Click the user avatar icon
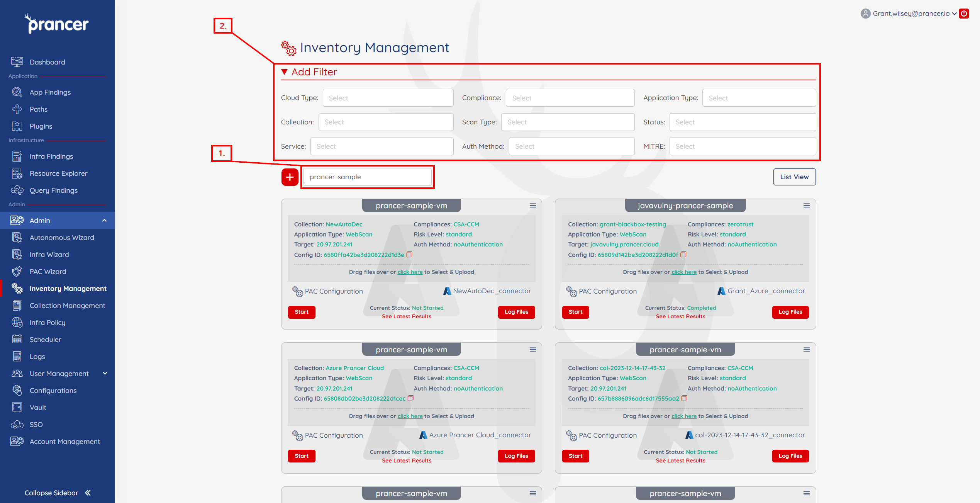The image size is (980, 503). (865, 14)
